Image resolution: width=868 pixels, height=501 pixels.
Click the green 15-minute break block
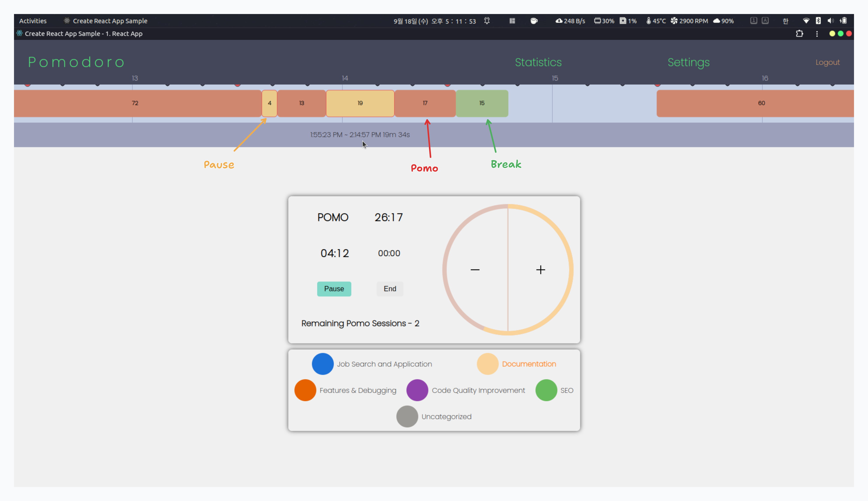pos(482,103)
